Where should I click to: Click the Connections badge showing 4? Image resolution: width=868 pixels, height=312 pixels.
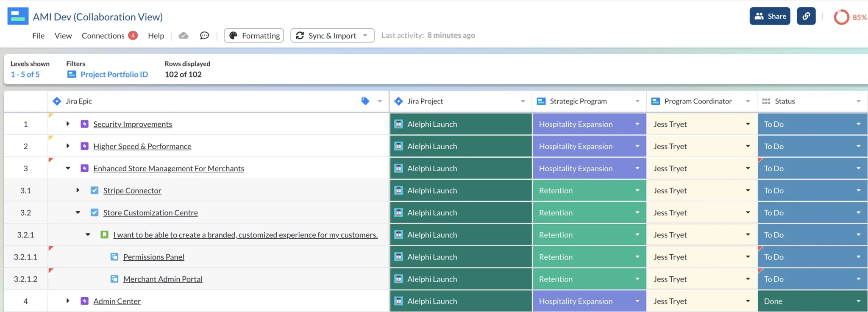(x=133, y=35)
